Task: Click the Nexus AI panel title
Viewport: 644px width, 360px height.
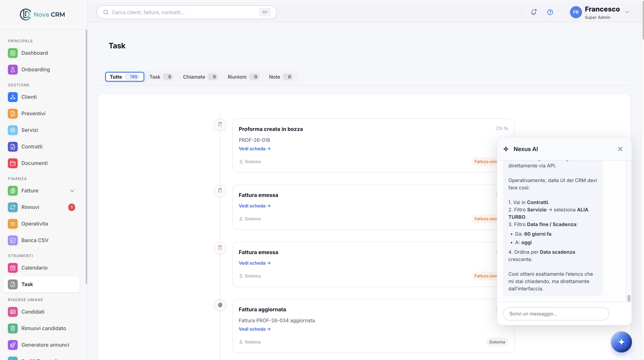Action: 525,149
